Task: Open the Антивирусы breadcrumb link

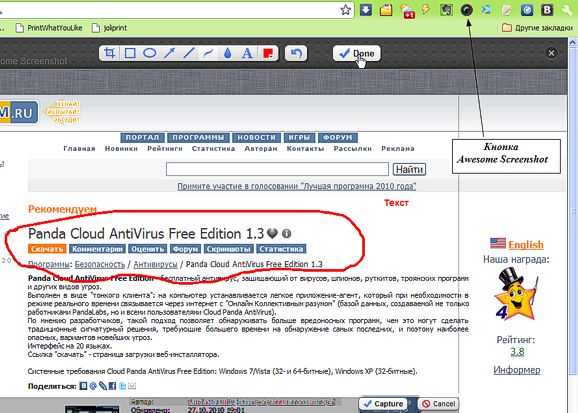Action: click(x=155, y=264)
